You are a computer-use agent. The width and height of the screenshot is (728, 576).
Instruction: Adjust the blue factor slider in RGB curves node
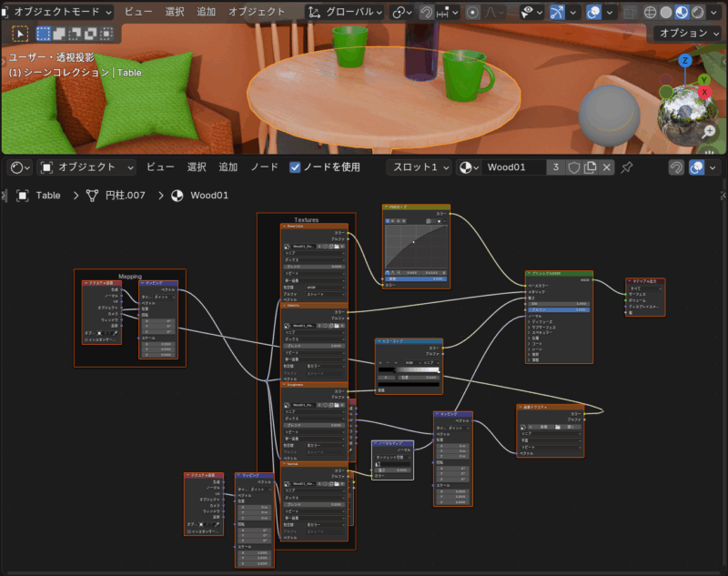(x=417, y=279)
